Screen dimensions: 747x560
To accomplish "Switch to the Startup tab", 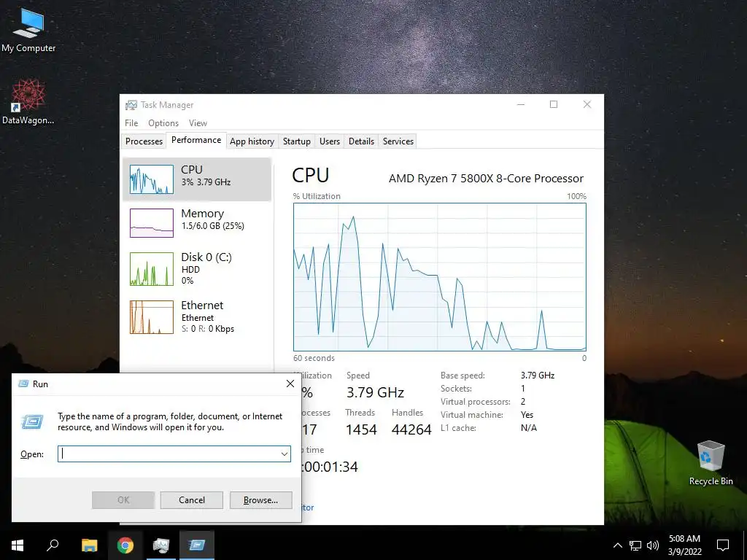I will [297, 141].
